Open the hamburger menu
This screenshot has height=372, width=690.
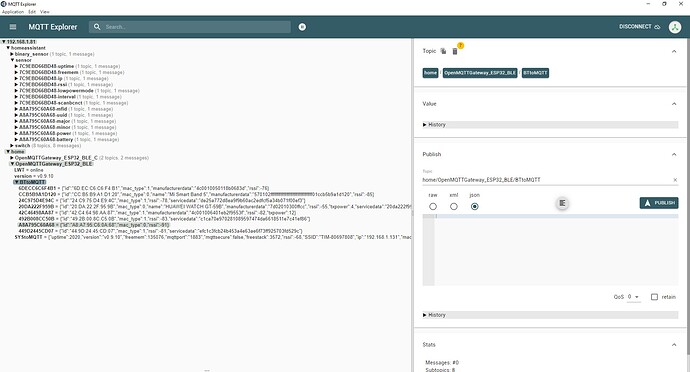click(x=13, y=27)
